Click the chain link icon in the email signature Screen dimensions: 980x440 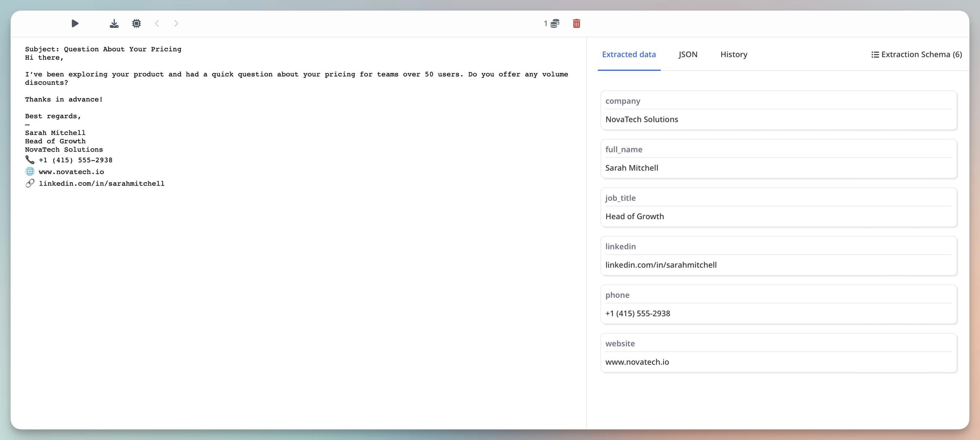tap(30, 183)
